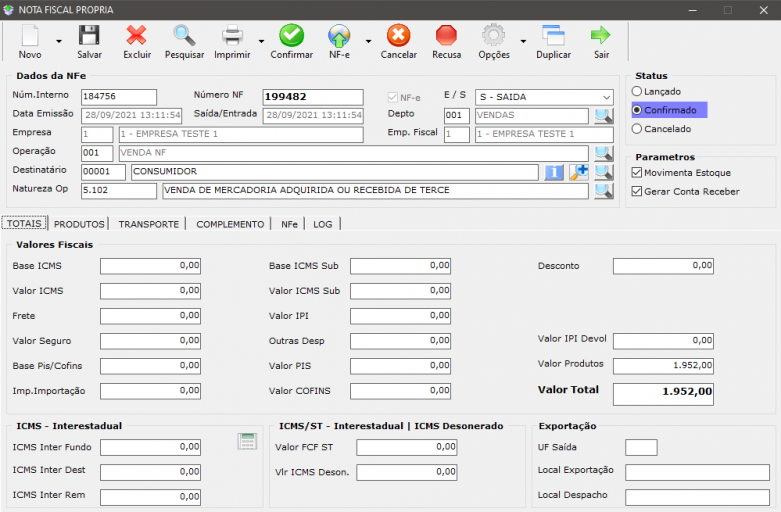Switch to the TOTAIS tab
Screen dimensions: 781x512
click(x=24, y=223)
